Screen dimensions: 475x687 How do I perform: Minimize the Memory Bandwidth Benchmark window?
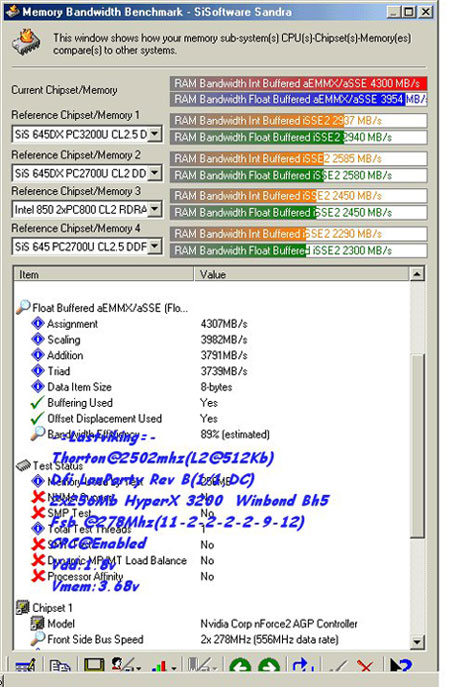click(394, 11)
